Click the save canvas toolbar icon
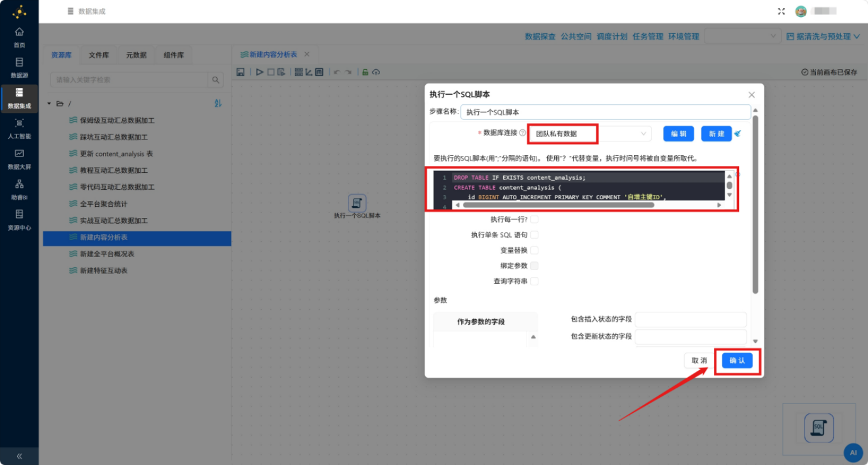This screenshot has height=465, width=868. tap(240, 72)
